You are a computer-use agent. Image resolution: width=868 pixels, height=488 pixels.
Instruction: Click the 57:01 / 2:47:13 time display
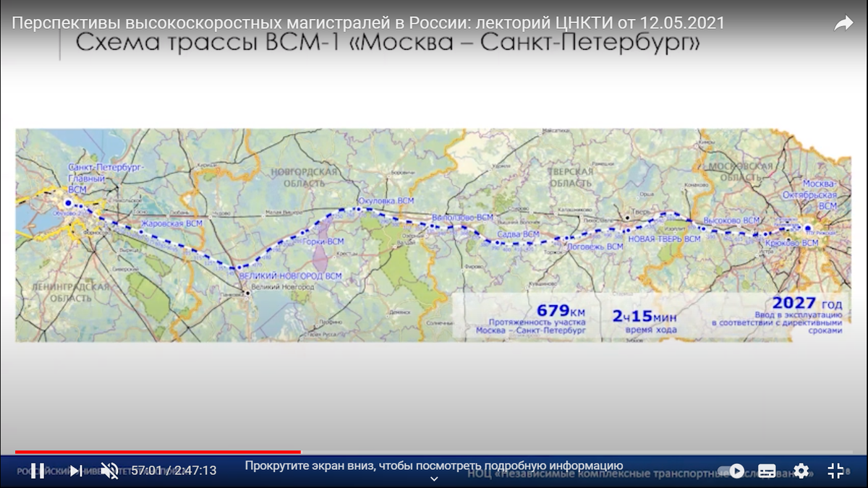coord(174,471)
